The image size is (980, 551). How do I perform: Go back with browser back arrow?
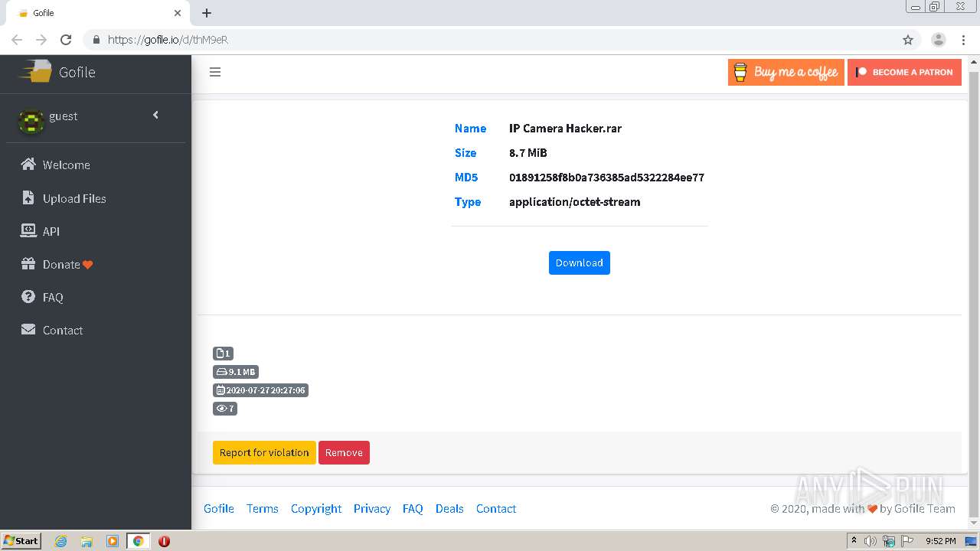pyautogui.click(x=17, y=40)
